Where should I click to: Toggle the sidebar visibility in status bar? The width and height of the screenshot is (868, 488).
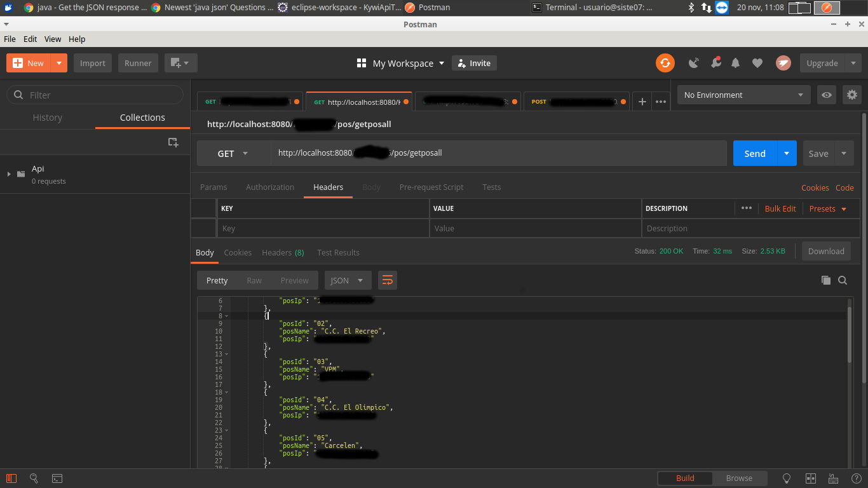11,478
